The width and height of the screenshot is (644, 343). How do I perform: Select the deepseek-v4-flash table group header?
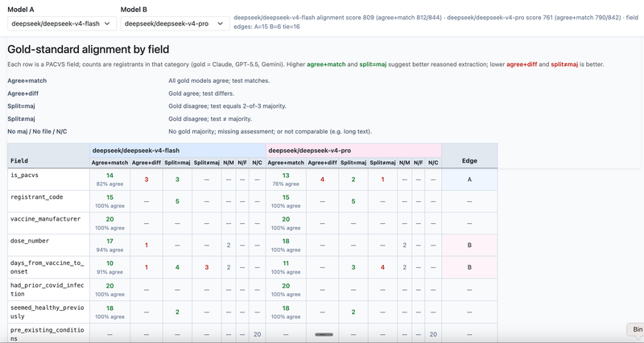[177, 151]
